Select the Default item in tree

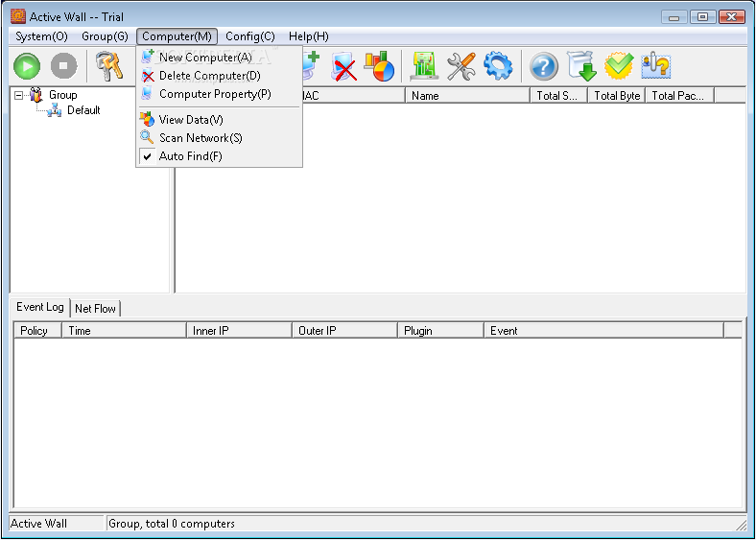click(83, 110)
